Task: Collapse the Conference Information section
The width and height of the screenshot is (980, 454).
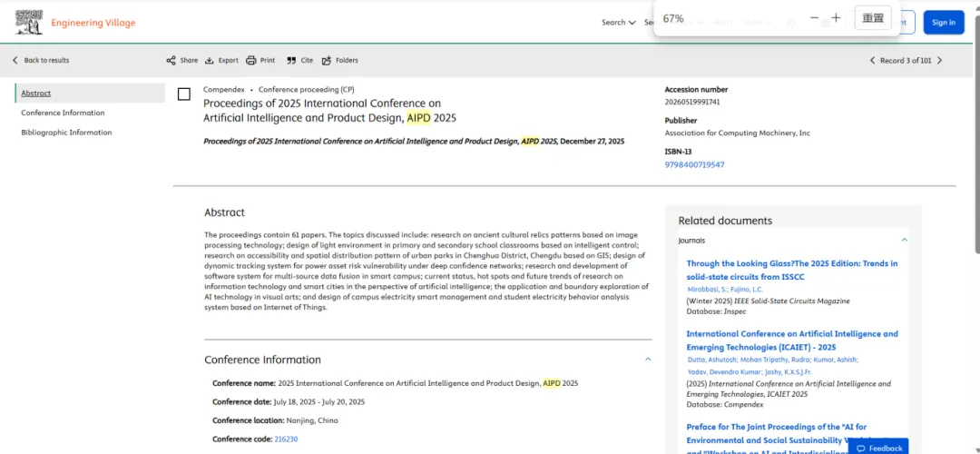Action: [x=648, y=360]
